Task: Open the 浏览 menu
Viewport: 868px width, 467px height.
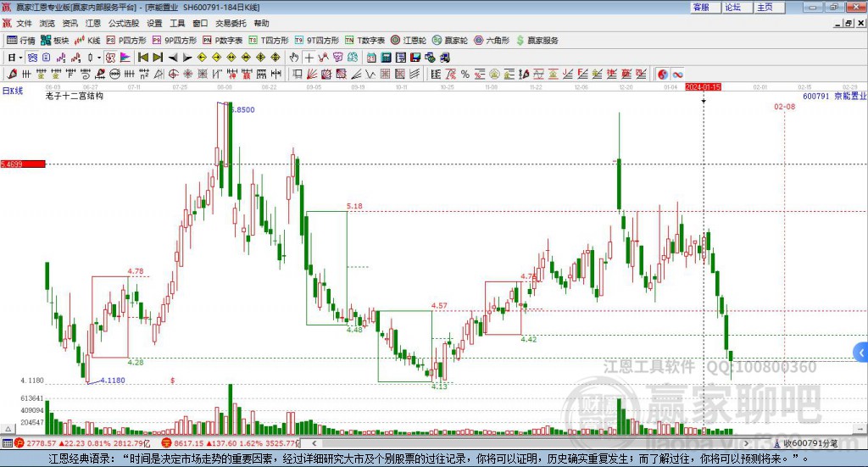Action: coord(47,23)
